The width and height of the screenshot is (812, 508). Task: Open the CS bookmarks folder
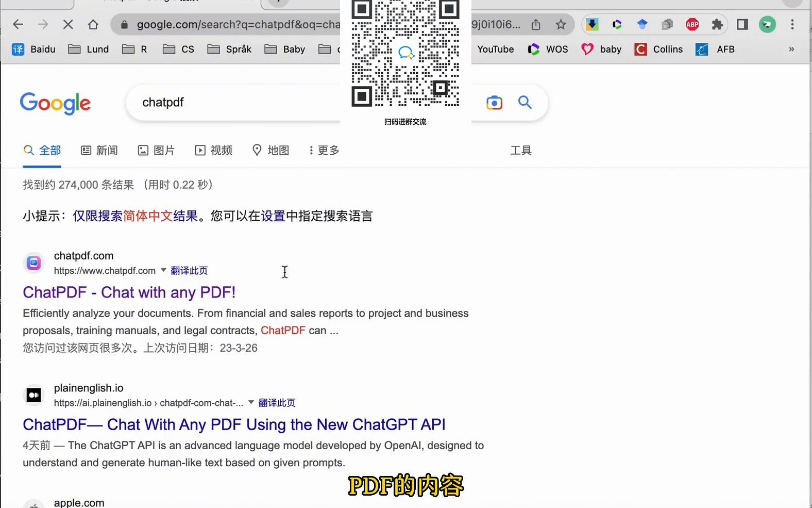click(x=178, y=49)
